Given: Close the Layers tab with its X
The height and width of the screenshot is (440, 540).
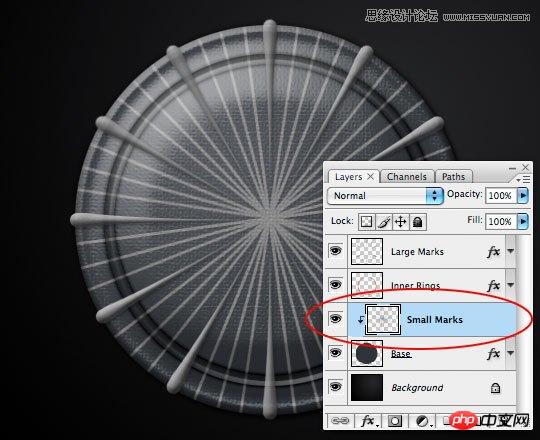Looking at the screenshot, I should pyautogui.click(x=370, y=177).
